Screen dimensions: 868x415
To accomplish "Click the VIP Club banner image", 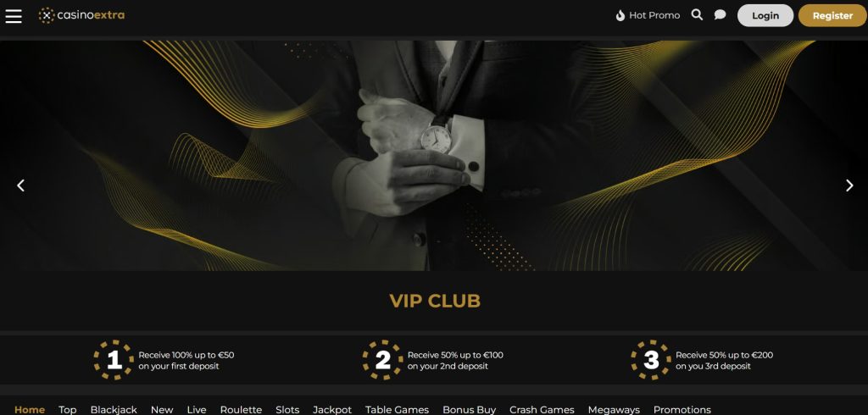I will coord(434,156).
